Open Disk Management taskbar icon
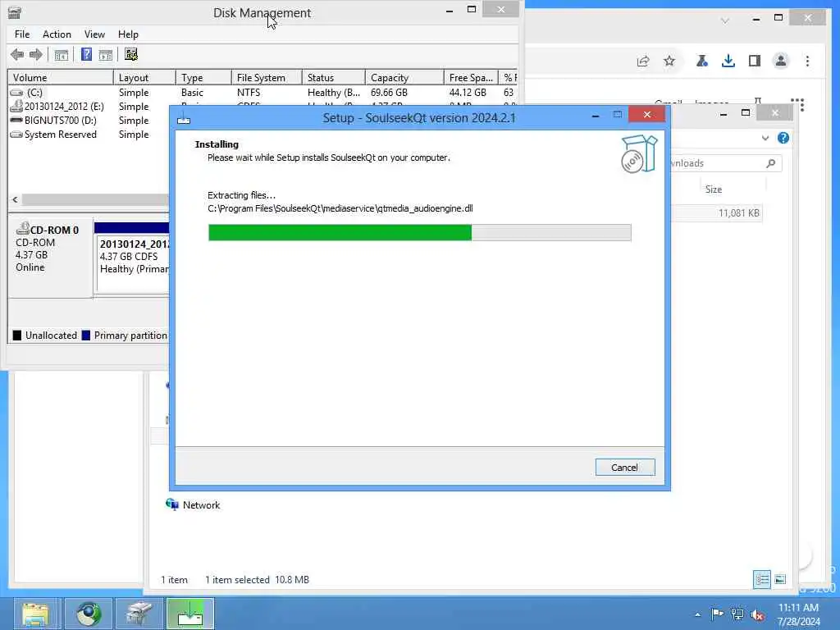The image size is (840, 630). click(139, 614)
